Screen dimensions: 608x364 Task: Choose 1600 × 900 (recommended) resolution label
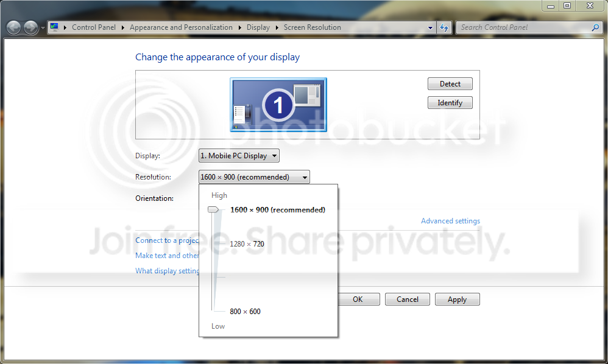(x=278, y=210)
